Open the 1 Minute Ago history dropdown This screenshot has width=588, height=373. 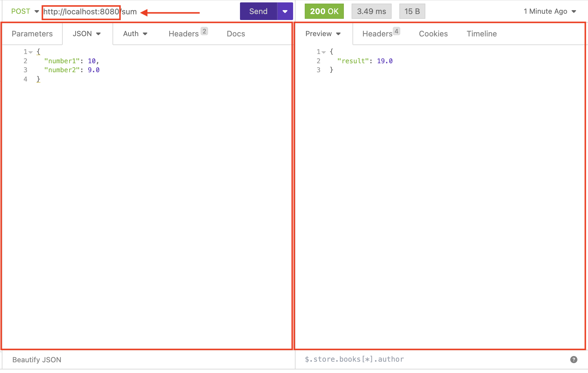(549, 12)
